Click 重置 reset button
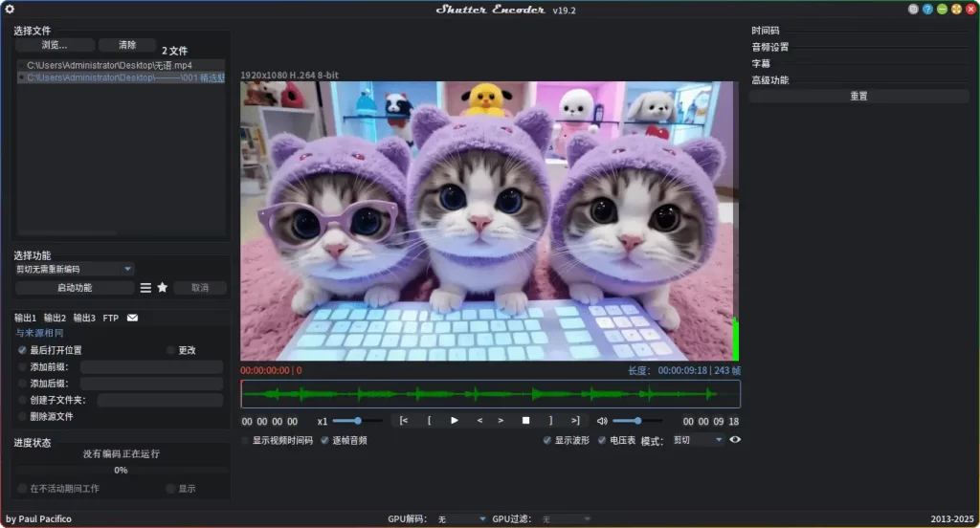The height and width of the screenshot is (528, 980). click(858, 97)
